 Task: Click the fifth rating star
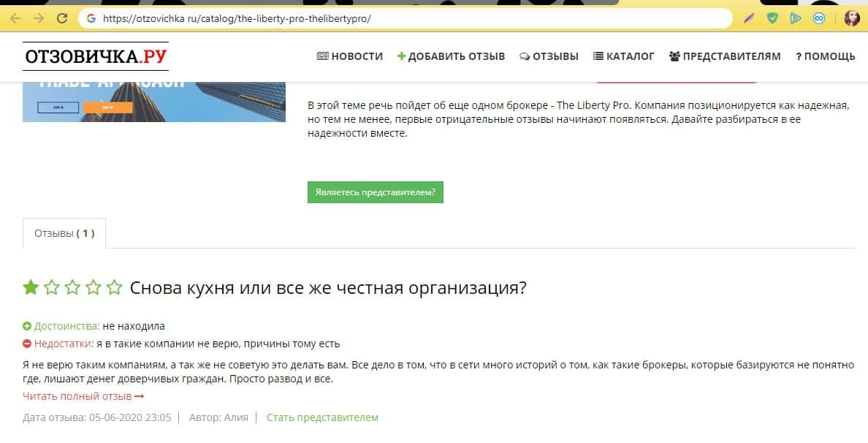[x=114, y=287]
